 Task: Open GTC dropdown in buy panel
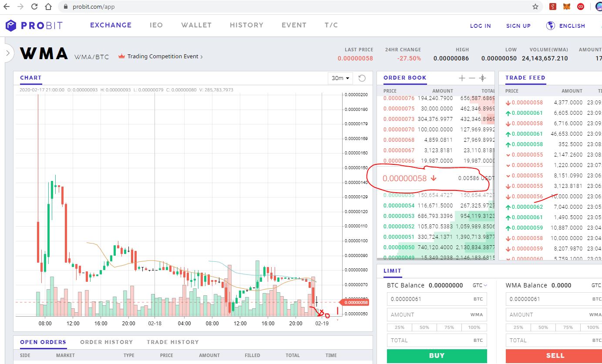click(480, 285)
